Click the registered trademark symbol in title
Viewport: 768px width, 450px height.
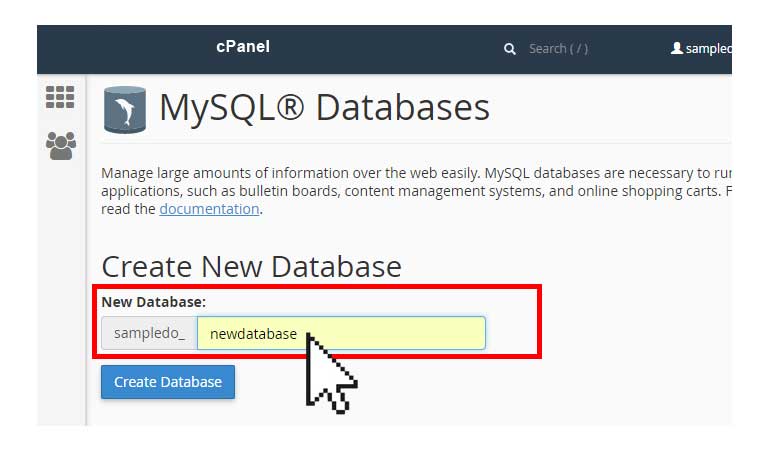(290, 107)
